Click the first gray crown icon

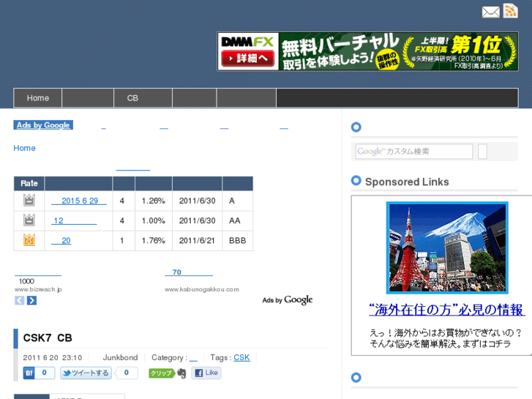(x=29, y=201)
